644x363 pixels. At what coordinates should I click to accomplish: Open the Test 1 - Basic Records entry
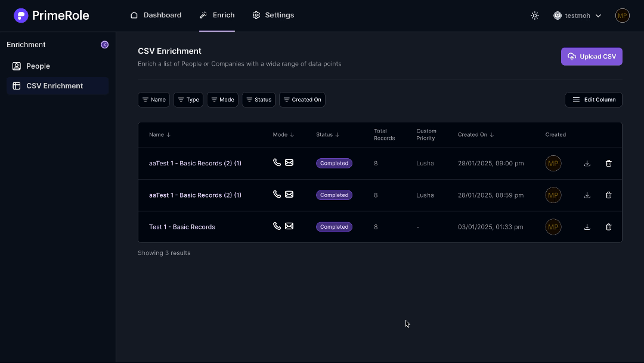point(182,227)
